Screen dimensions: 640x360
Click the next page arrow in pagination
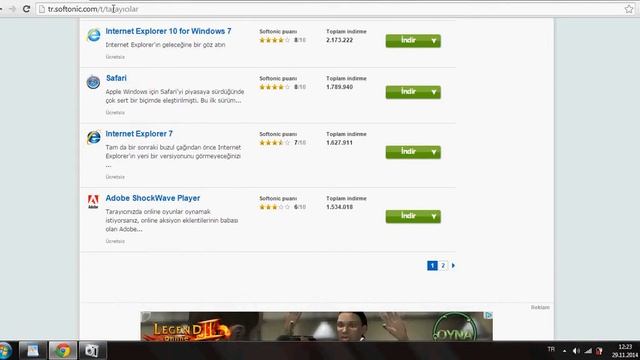point(453,266)
